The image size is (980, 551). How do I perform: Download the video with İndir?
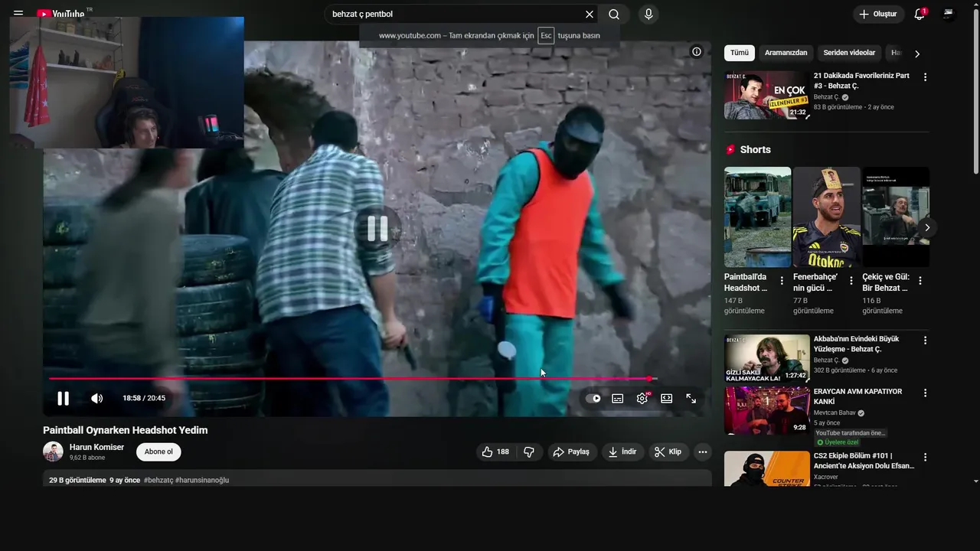coord(622,452)
